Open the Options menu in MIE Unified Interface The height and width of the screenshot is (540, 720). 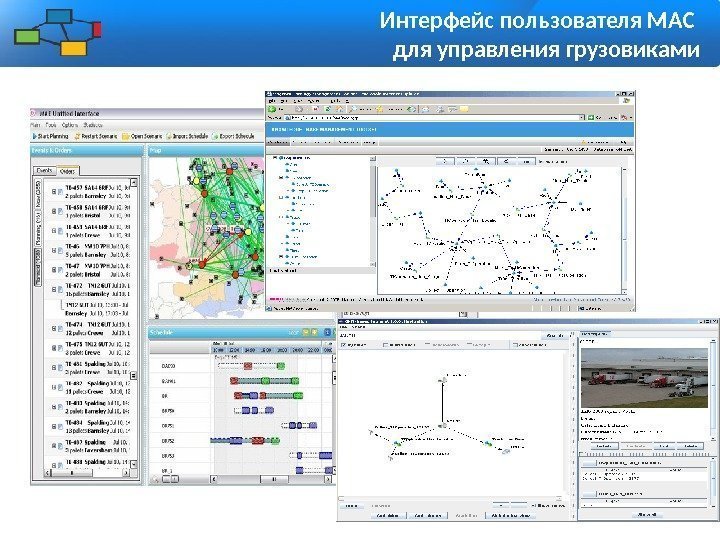70,125
